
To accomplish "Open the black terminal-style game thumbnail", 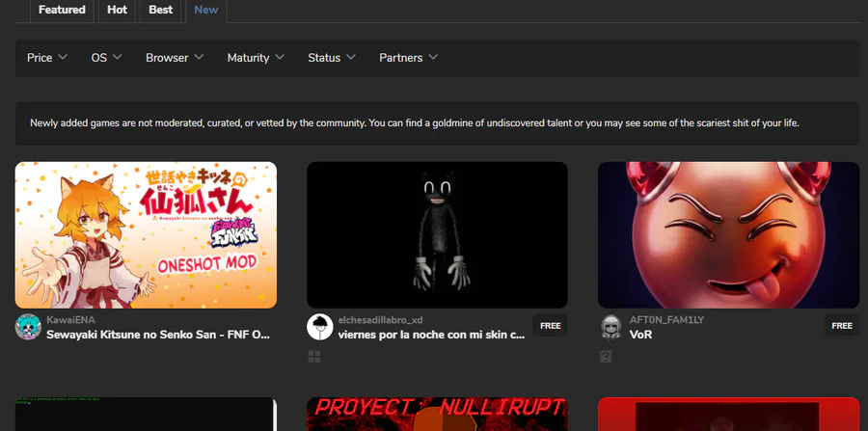I will (146, 414).
